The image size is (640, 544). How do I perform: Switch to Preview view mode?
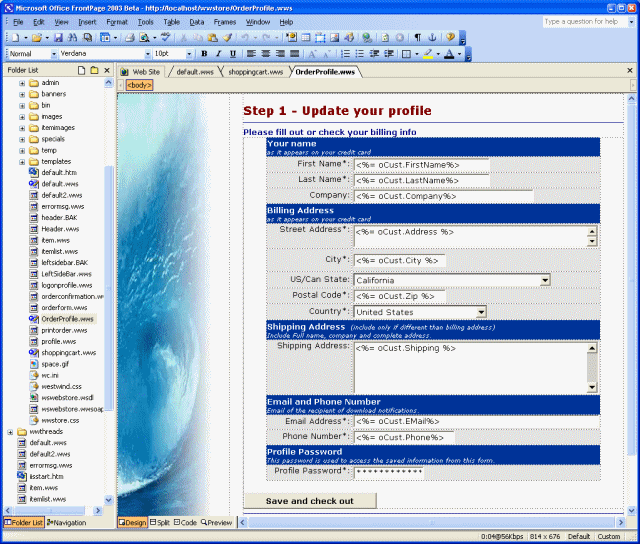click(216, 523)
